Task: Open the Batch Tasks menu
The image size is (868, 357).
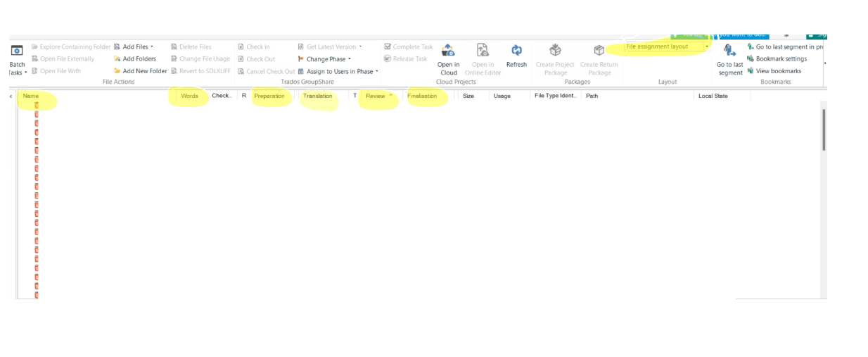Action: 17,61
